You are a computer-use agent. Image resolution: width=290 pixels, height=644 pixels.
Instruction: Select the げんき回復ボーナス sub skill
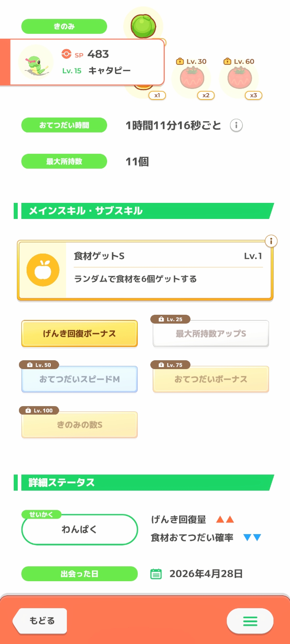click(79, 334)
